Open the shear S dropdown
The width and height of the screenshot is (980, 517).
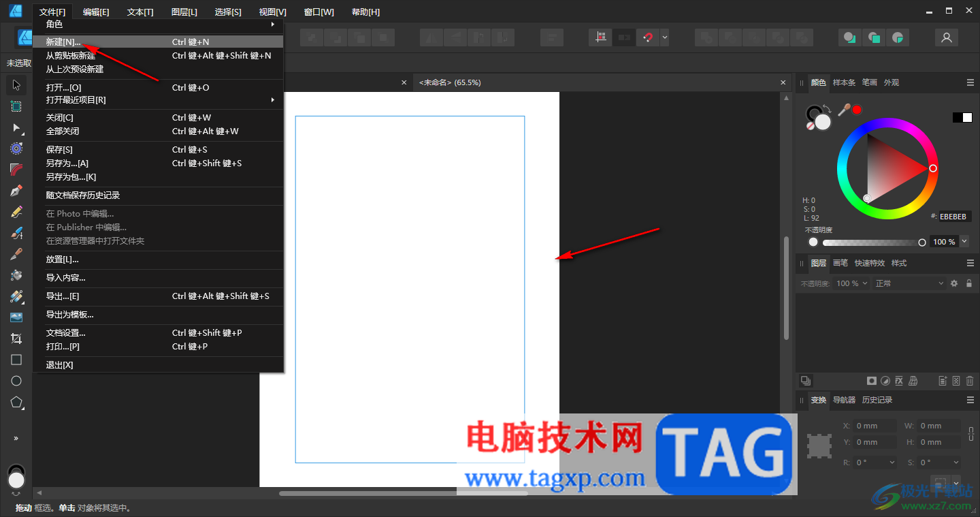(x=939, y=463)
